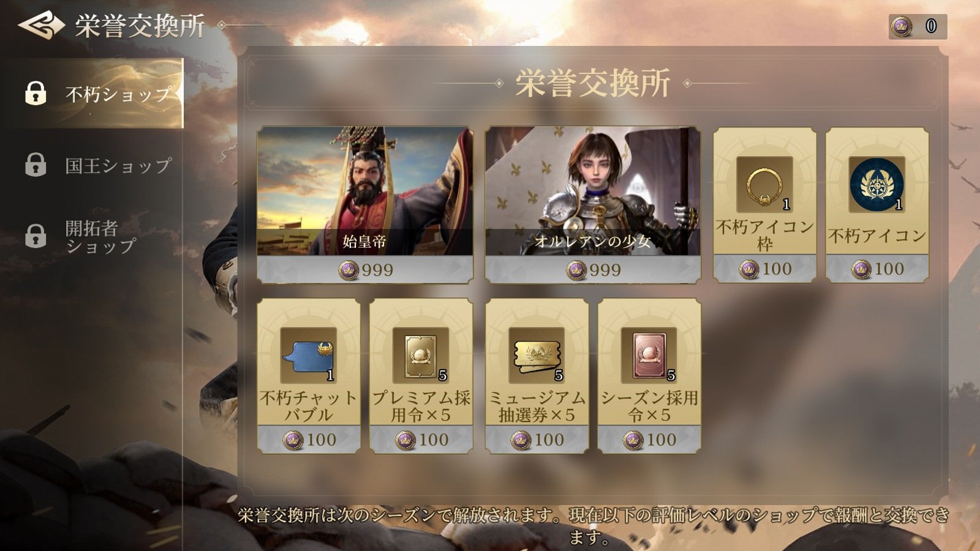Click the lock icon next to 開拓者ショップ
Screen dimensions: 980x551
click(36, 236)
